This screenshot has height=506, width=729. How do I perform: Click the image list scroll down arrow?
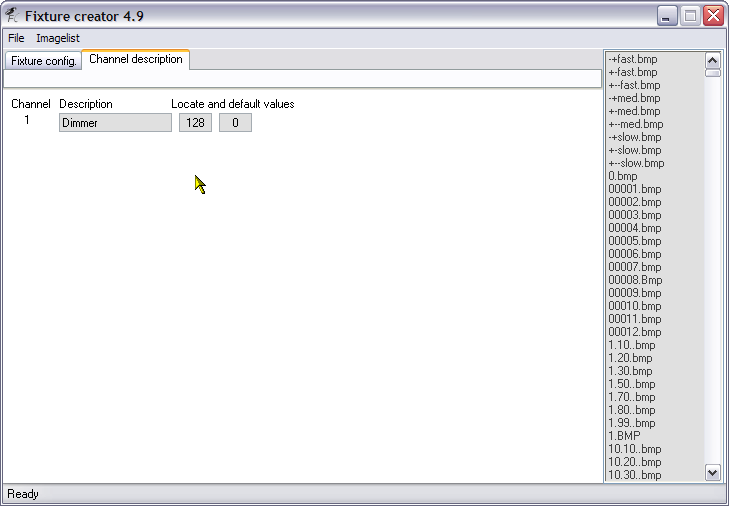pos(712,473)
